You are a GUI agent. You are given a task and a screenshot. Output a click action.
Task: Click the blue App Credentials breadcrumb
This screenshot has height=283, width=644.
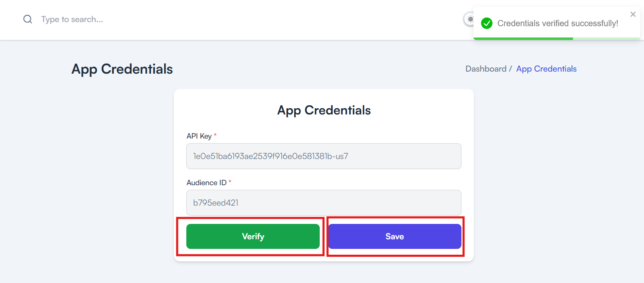pos(546,69)
